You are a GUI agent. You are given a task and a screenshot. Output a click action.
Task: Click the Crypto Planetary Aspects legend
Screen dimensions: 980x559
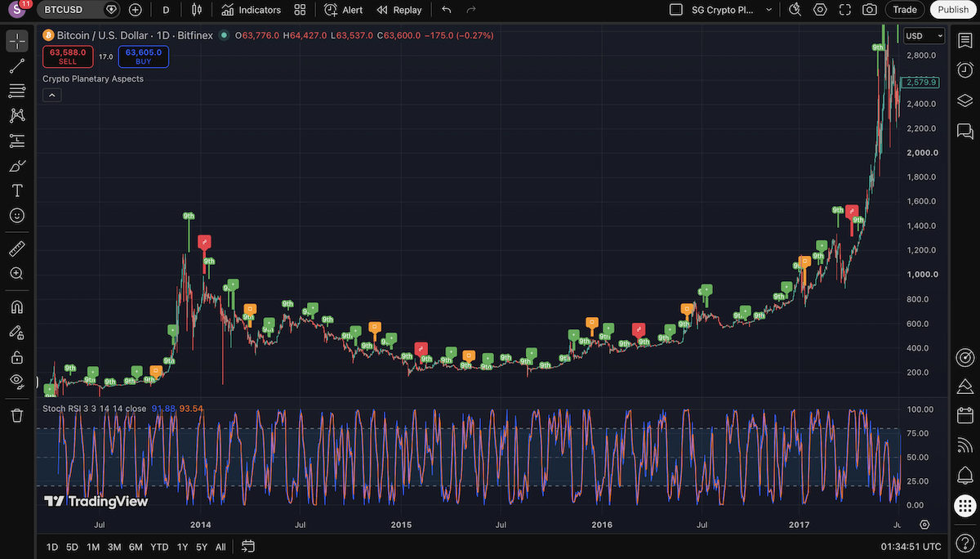pos(93,78)
